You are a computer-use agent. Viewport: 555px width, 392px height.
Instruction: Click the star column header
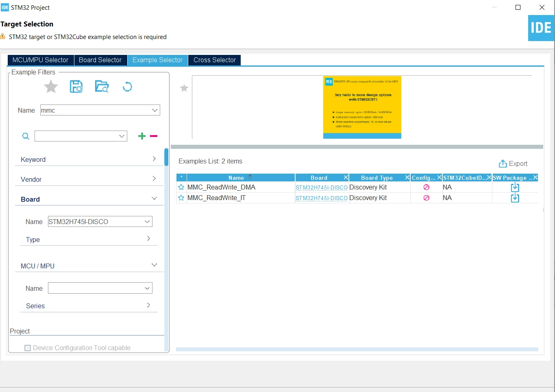point(181,178)
